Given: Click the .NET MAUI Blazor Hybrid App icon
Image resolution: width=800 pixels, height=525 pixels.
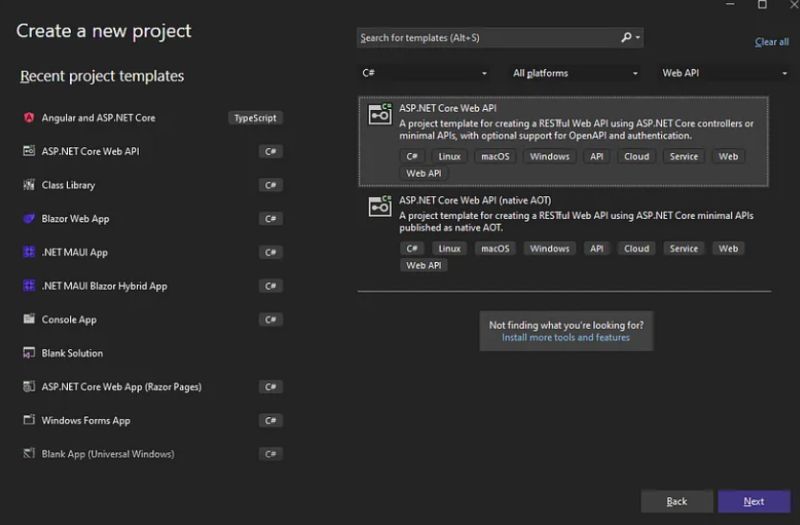Looking at the screenshot, I should point(29,286).
